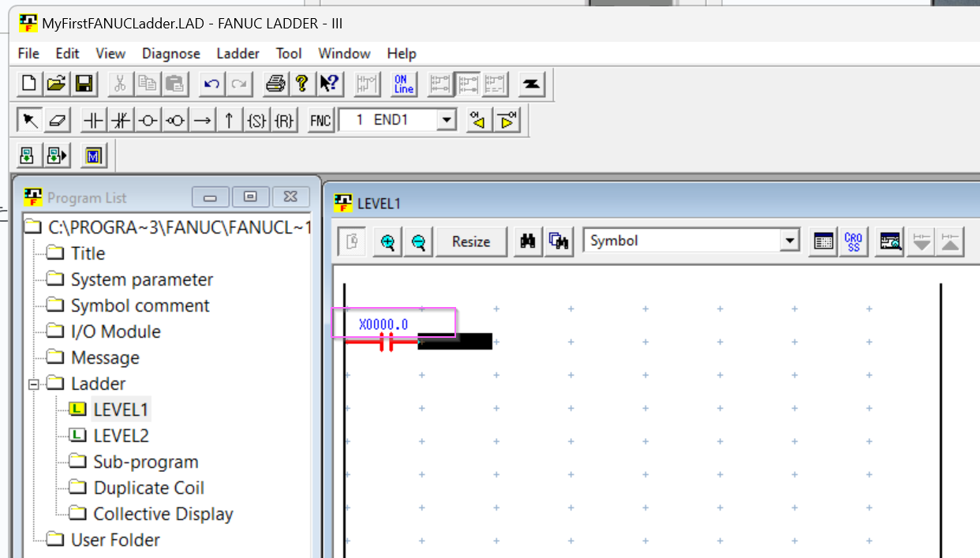Viewport: 980px width, 558px height.
Task: Insert a reset {R} coil
Action: coord(283,121)
